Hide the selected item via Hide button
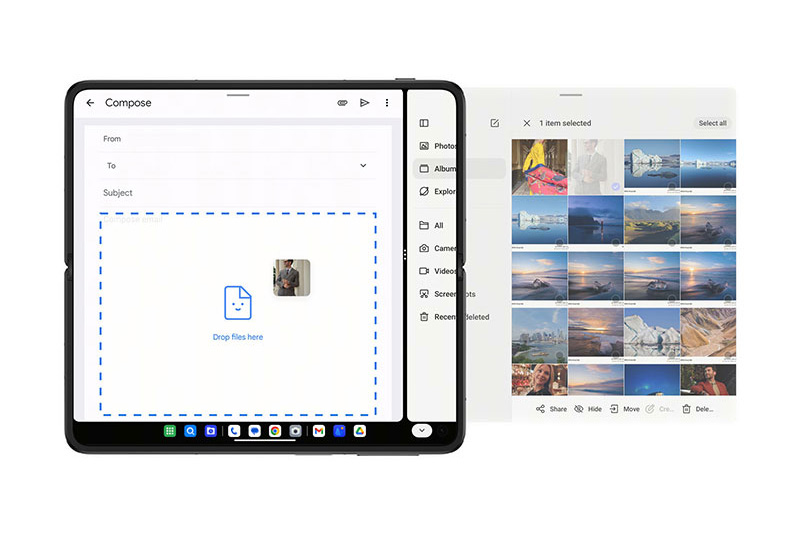800x534 pixels. [588, 409]
